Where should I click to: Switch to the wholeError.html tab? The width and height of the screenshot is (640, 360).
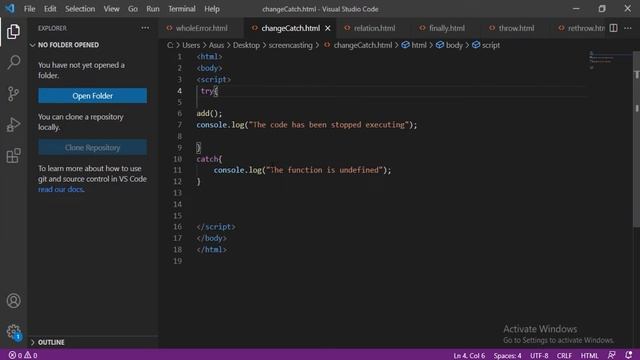pos(201,28)
